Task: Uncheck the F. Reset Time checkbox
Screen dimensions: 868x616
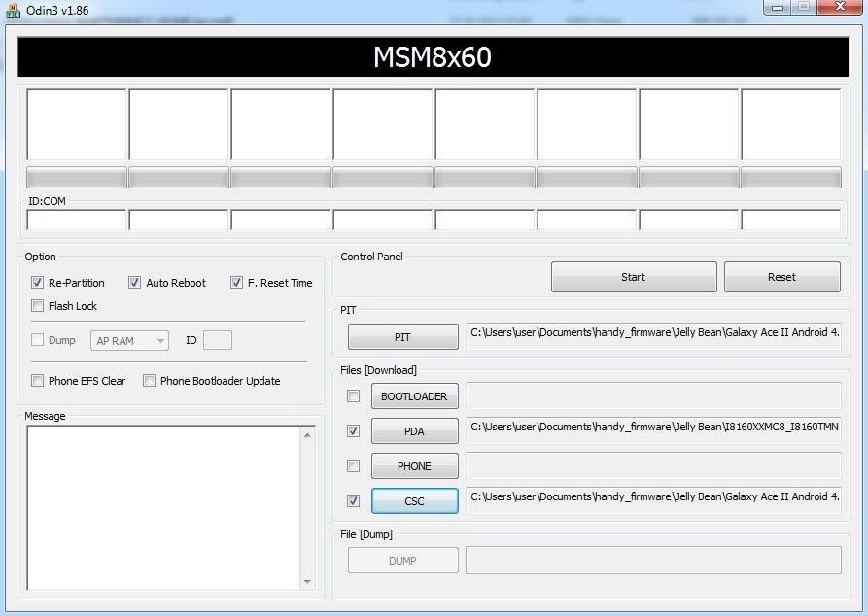Action: point(236,283)
